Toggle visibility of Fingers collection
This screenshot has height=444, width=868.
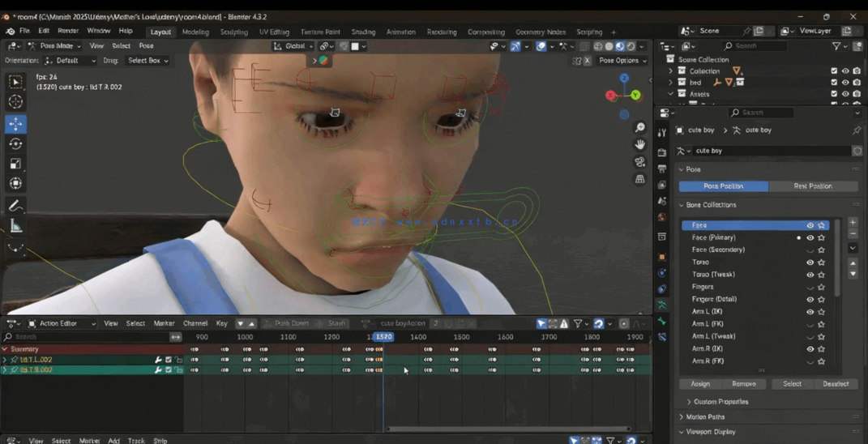click(810, 288)
